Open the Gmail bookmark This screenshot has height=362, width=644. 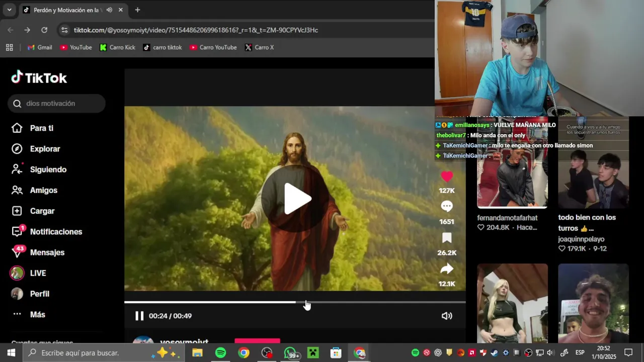click(x=40, y=47)
